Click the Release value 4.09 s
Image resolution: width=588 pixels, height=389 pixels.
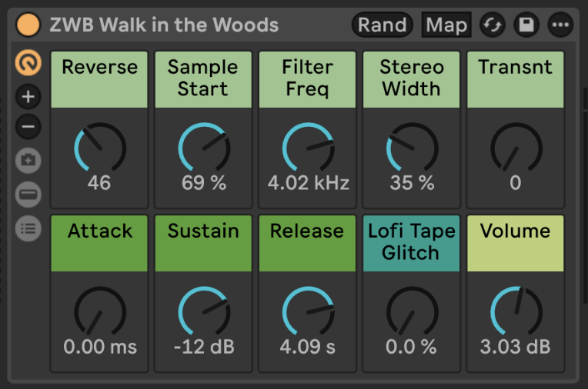coord(308,347)
